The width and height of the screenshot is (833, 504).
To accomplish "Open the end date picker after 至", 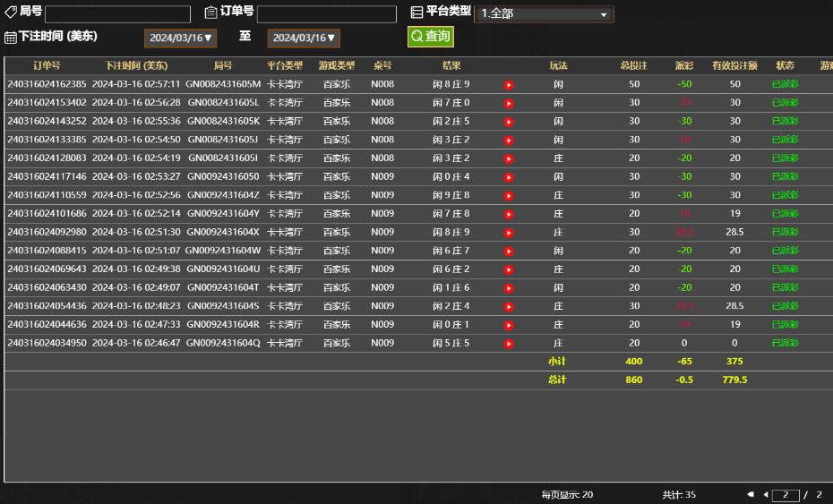I will point(304,38).
